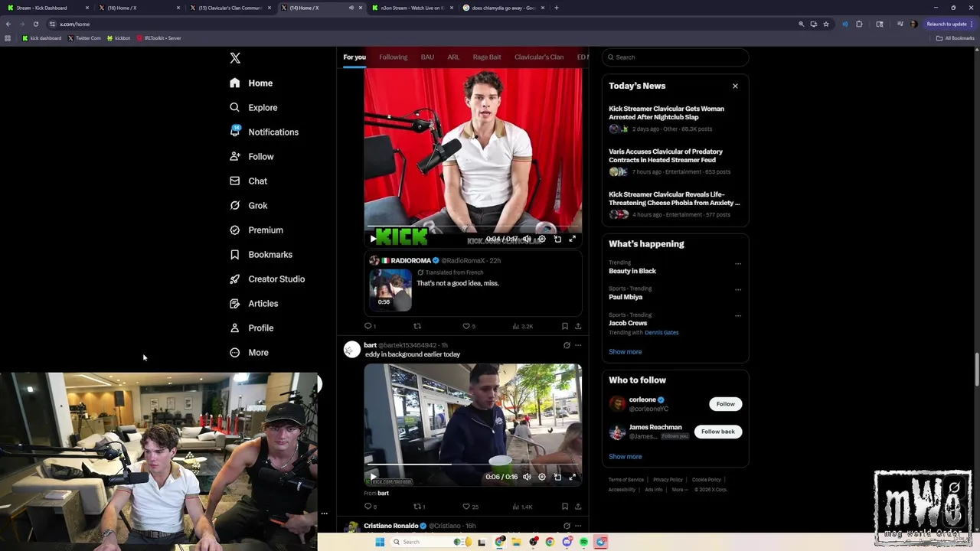Viewport: 980px width, 551px height.
Task: Close the Today's News panel
Action: (735, 86)
